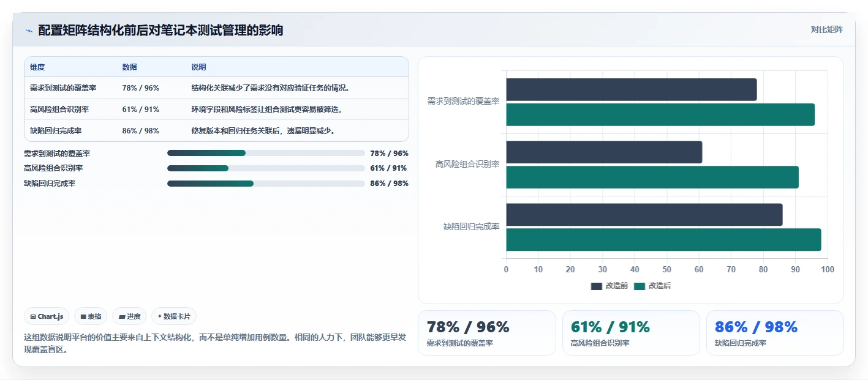
Task: Click the summary paragraph starting 这组数据说明平台的价值
Action: [216, 344]
